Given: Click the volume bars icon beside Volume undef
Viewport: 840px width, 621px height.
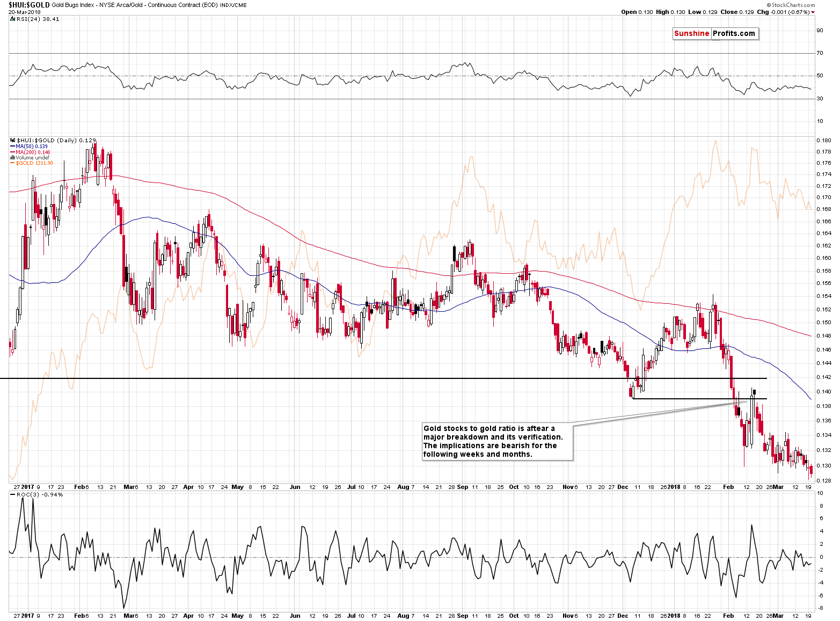Looking at the screenshot, I should pyautogui.click(x=12, y=158).
